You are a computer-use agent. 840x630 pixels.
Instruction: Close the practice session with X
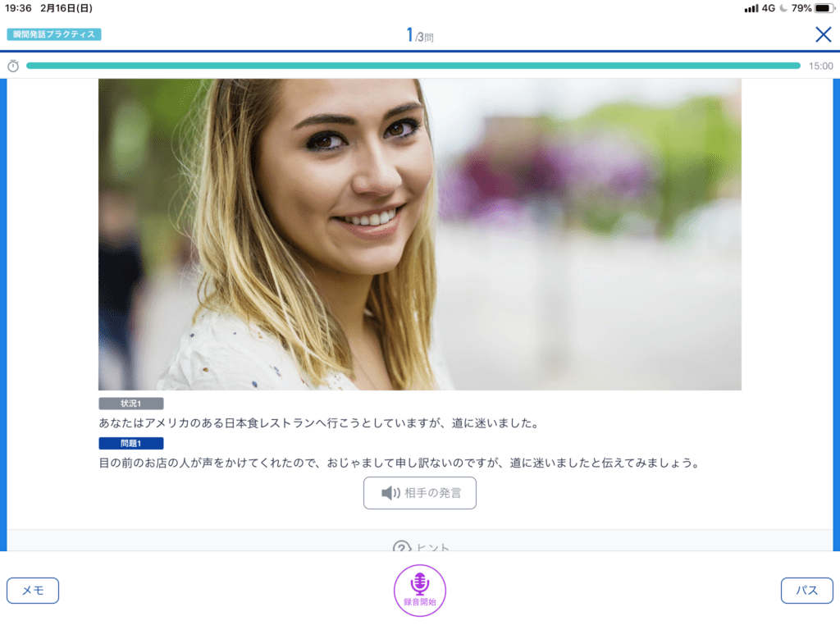[823, 34]
